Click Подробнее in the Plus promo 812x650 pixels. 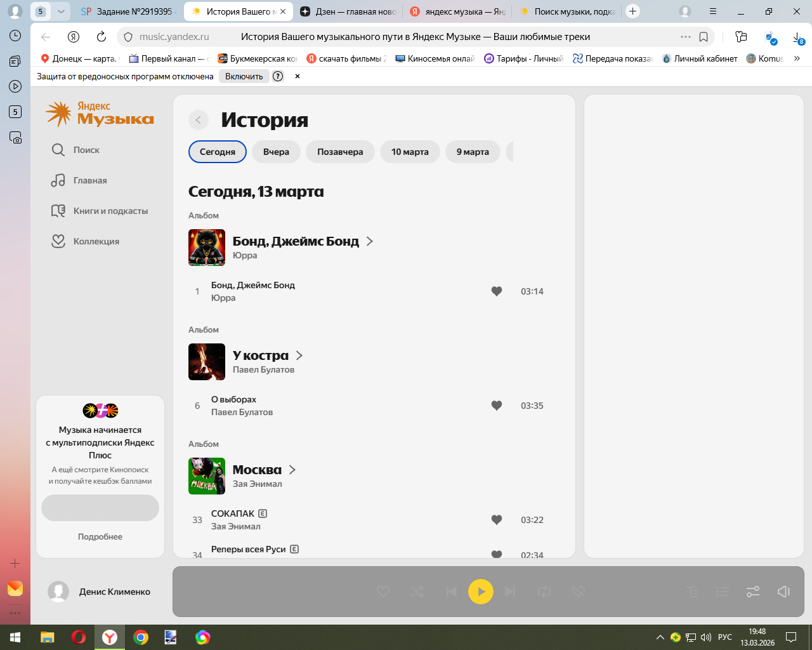coord(100,536)
